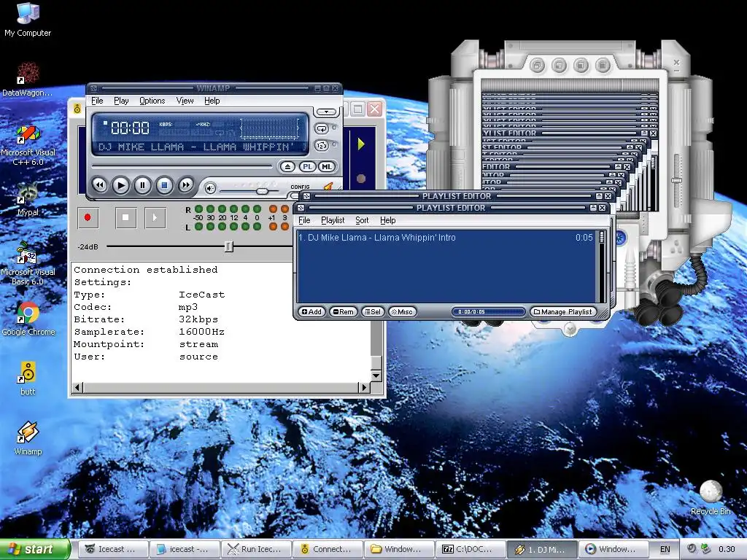Start recording with butt record button

88,217
